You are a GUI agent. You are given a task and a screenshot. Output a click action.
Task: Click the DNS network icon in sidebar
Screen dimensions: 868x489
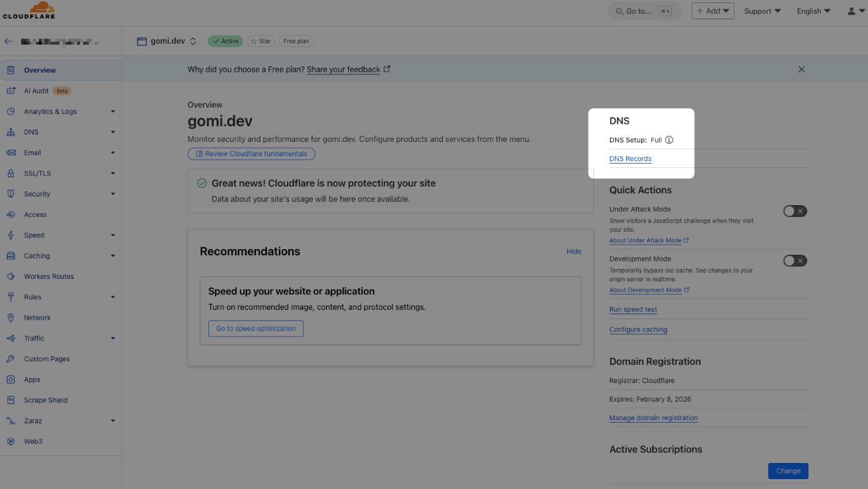point(11,132)
